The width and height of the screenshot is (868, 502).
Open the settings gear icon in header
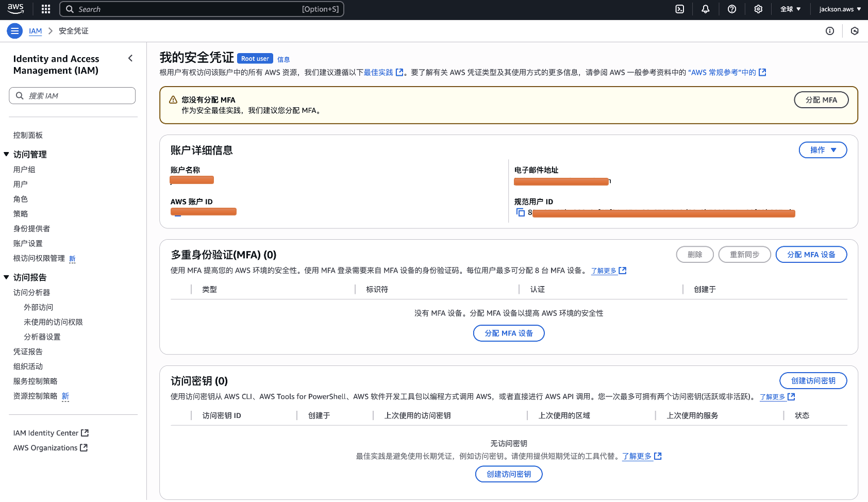tap(758, 9)
